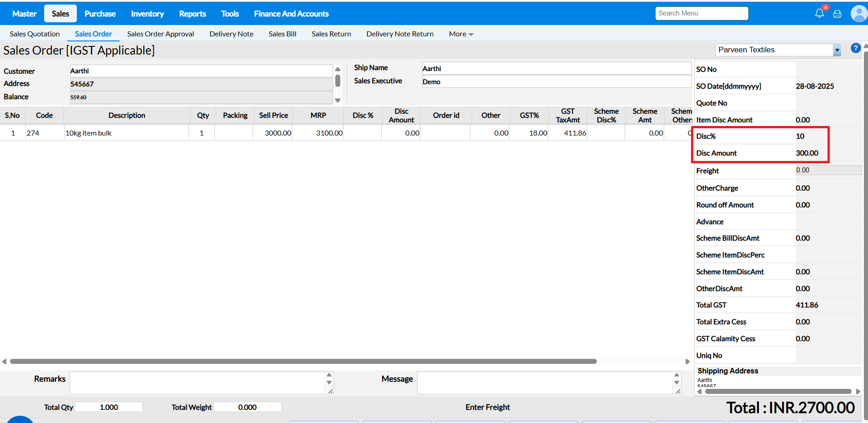Click grid scroll right arrow
The width and height of the screenshot is (868, 423).
[687, 362]
